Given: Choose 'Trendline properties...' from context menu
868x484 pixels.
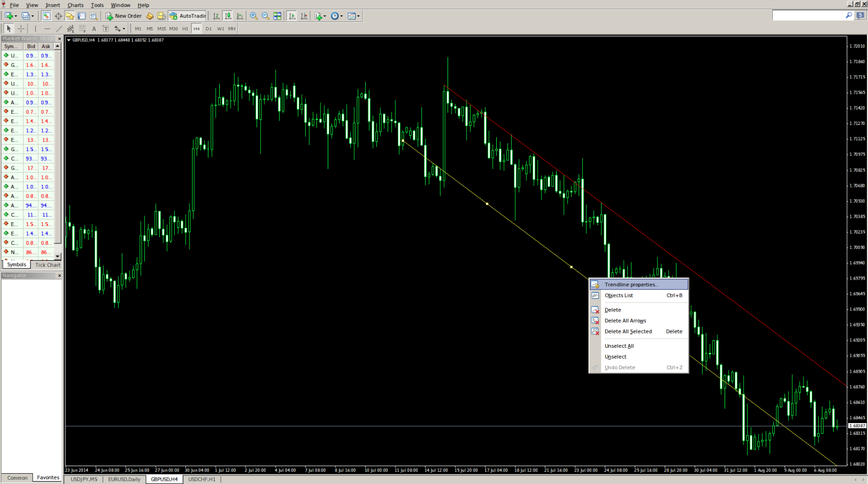Looking at the screenshot, I should (631, 284).
